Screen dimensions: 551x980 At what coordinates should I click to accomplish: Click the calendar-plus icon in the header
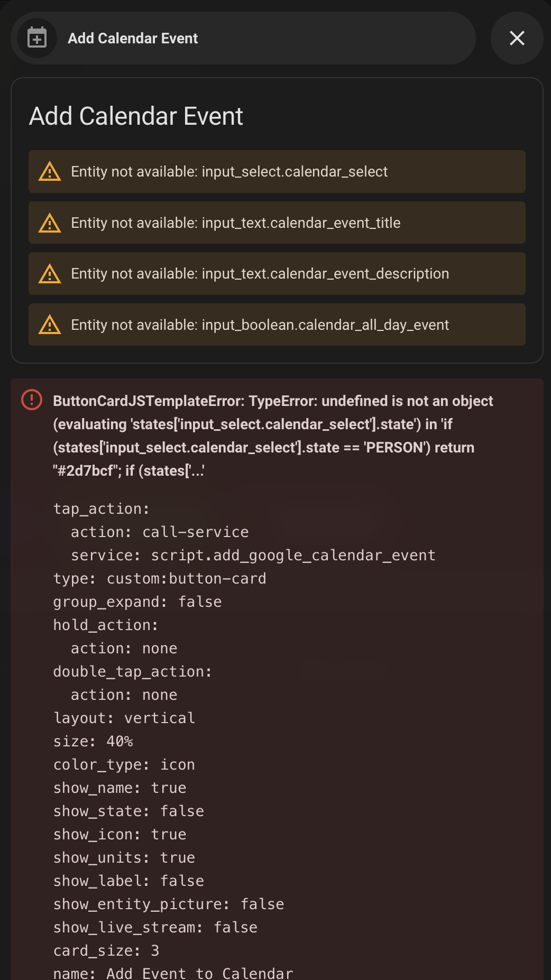click(37, 38)
